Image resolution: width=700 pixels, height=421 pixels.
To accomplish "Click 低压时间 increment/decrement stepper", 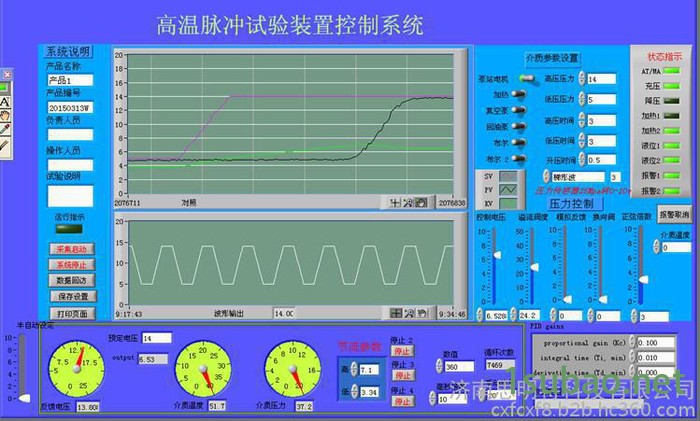I will coord(582,140).
